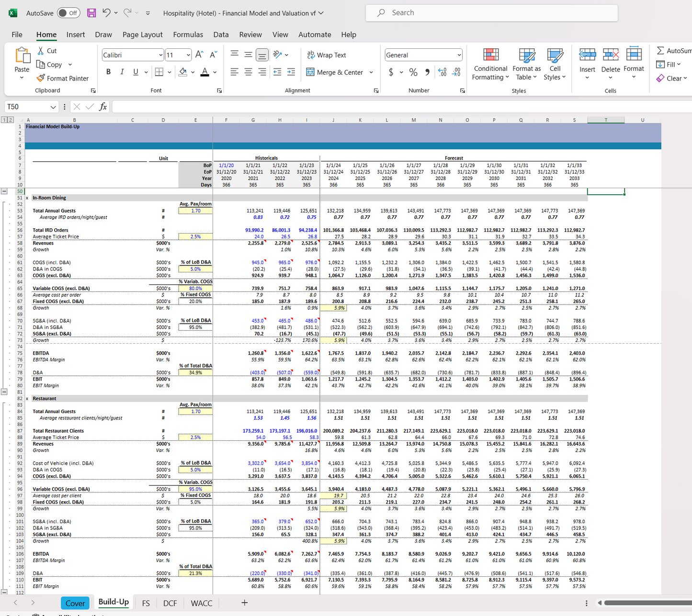Viewport: 692px width, 616px height.
Task: Open the font name Calibri dropdown
Action: point(160,55)
